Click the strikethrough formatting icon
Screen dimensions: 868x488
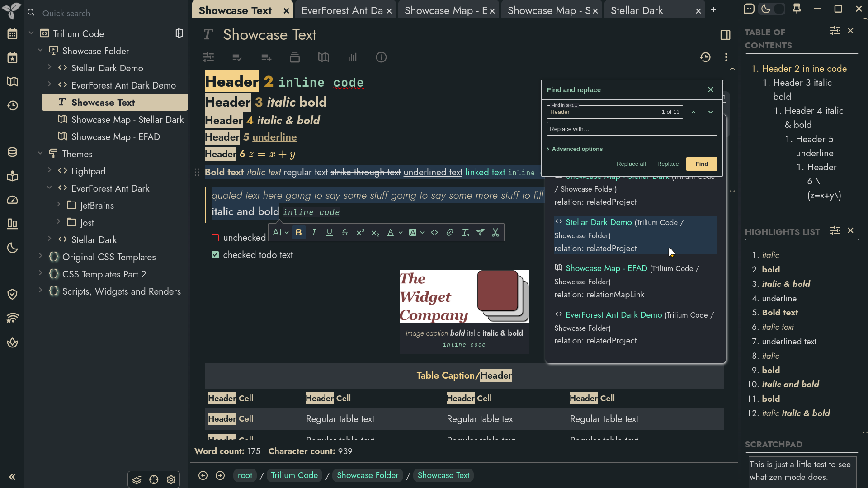[344, 232]
